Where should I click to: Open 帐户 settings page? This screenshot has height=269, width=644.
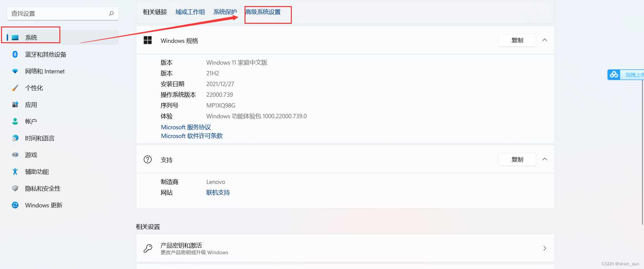63,121
